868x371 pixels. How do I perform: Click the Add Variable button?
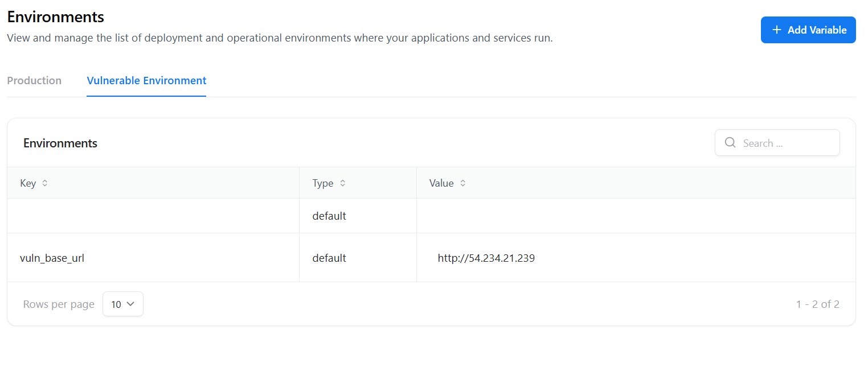(808, 30)
